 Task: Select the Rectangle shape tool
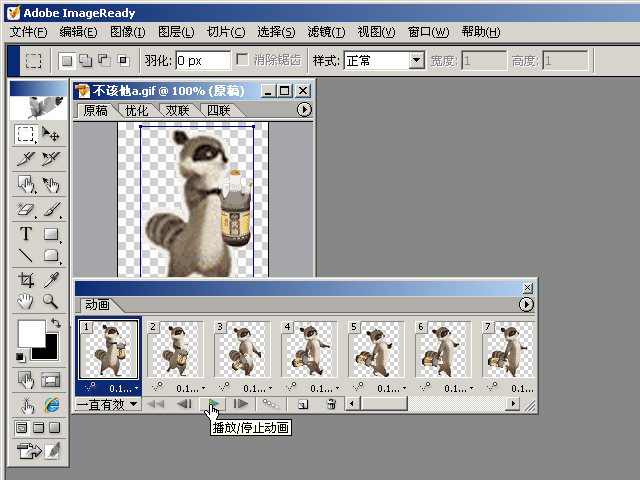(51, 234)
